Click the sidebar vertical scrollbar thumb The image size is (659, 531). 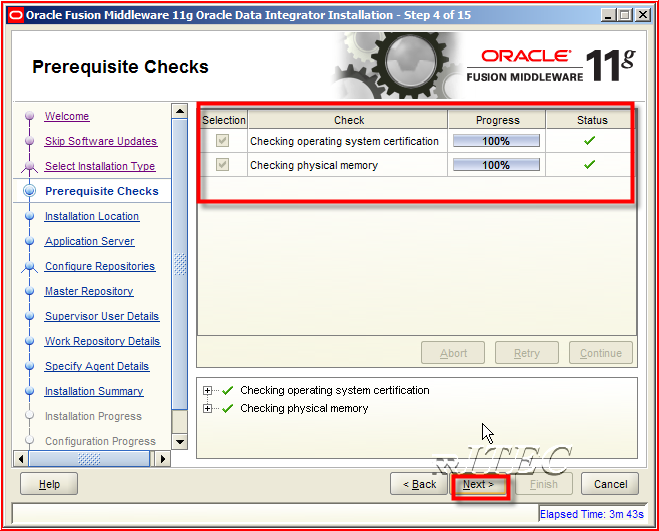180,264
